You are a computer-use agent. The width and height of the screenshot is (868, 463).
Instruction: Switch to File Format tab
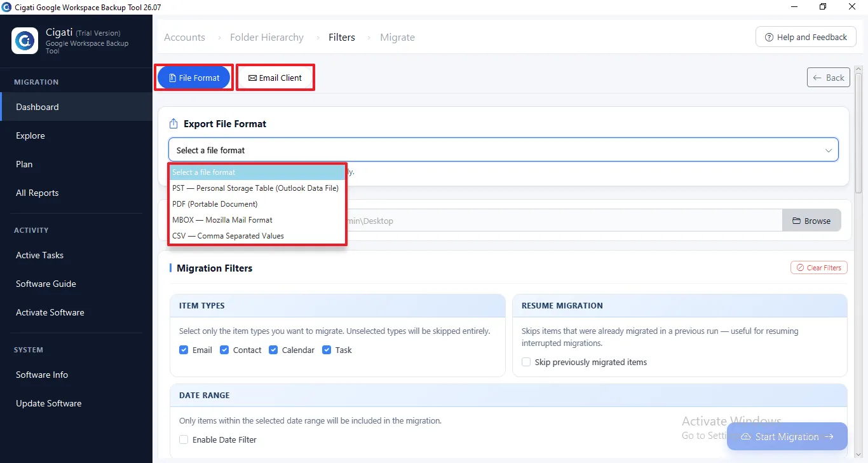click(x=194, y=78)
